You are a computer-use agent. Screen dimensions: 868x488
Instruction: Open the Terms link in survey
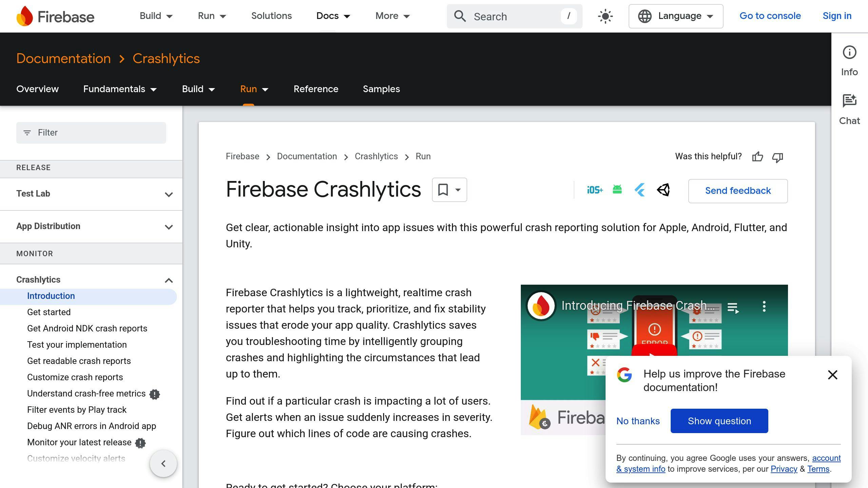coord(818,469)
